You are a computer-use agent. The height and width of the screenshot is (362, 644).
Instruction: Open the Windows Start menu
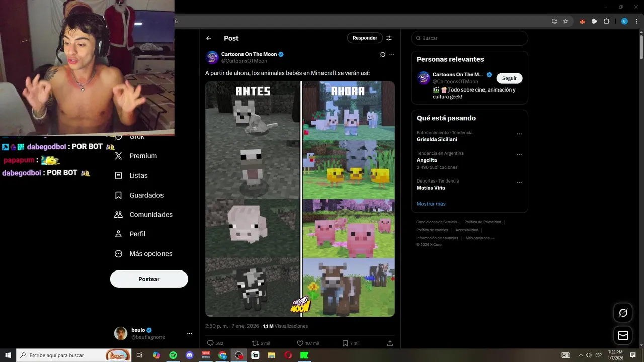[x=8, y=355]
